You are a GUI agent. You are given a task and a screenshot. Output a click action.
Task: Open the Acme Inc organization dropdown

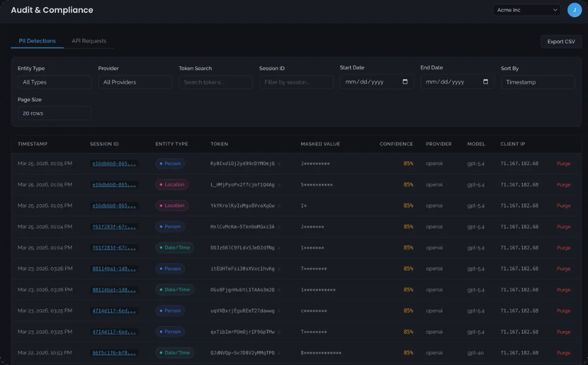(x=527, y=10)
